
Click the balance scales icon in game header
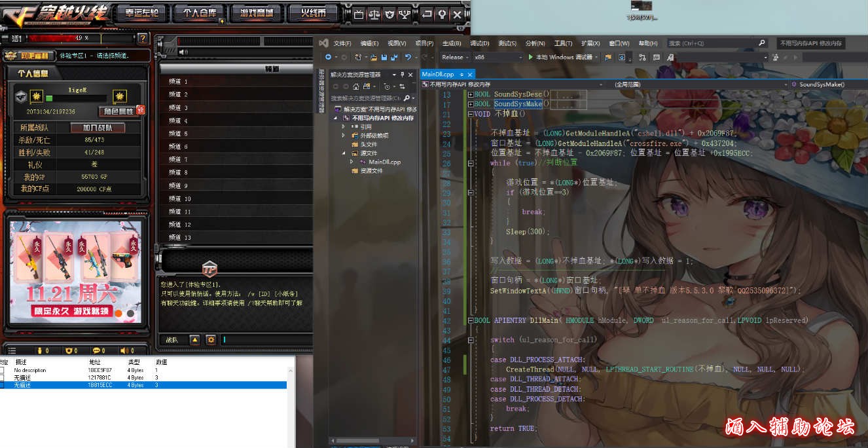click(x=374, y=14)
